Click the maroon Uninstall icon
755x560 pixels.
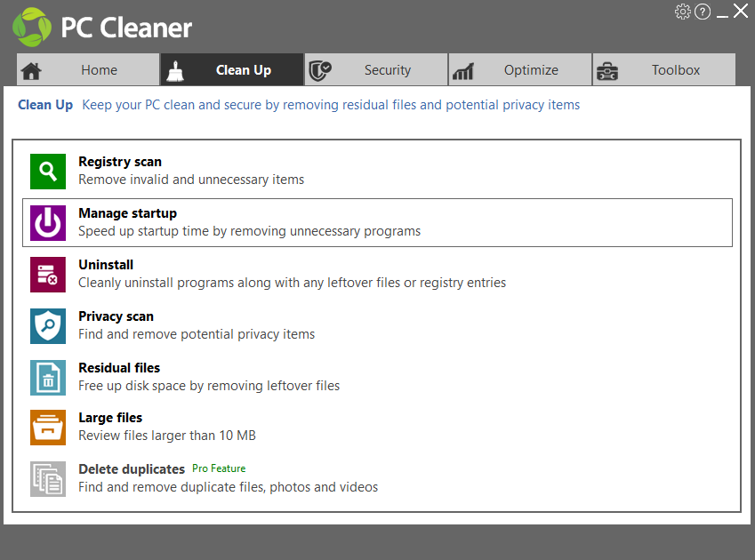[x=48, y=275]
